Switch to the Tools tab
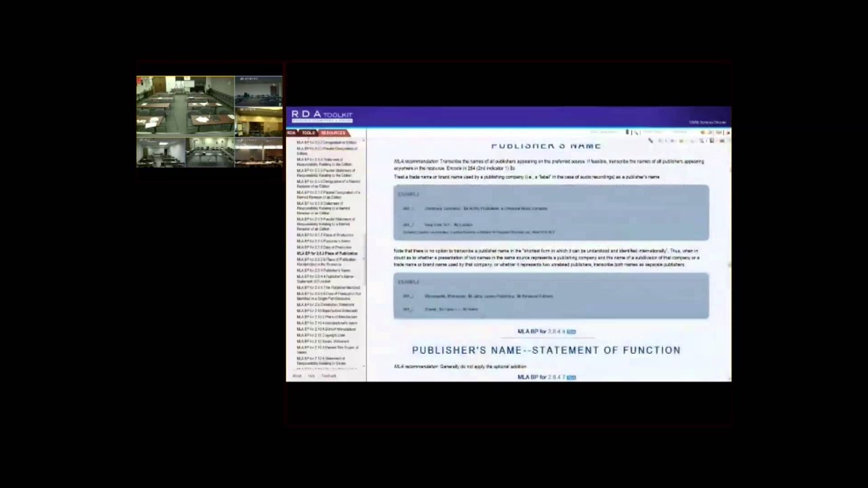Image resolution: width=868 pixels, height=488 pixels. [309, 133]
